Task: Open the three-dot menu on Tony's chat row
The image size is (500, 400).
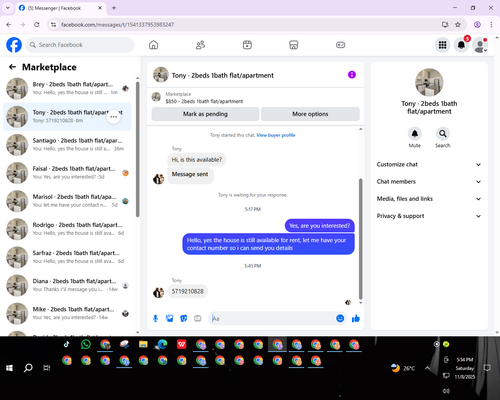Action: 114,117
